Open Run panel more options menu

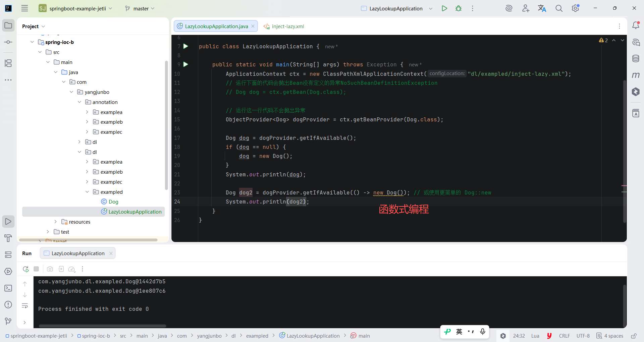(83, 269)
